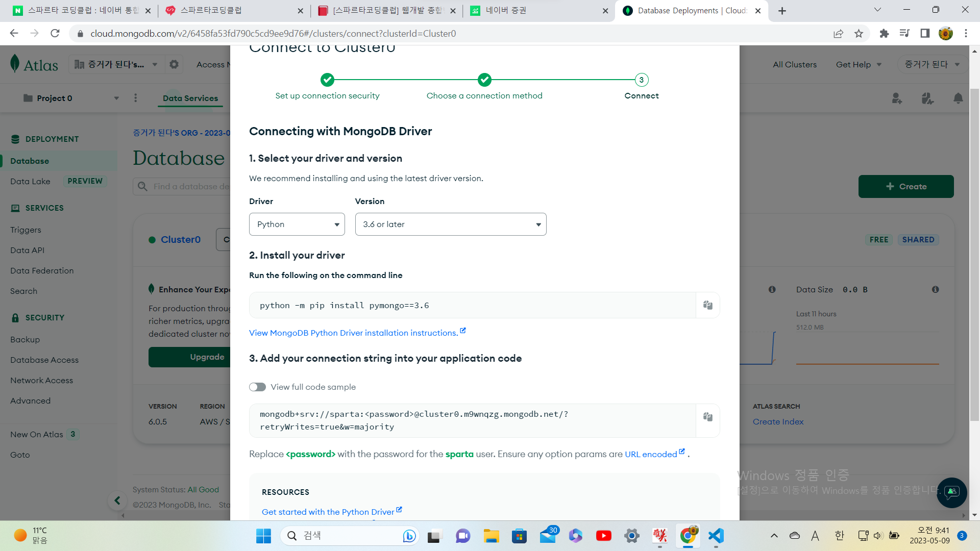
Task: Open a new browser tab
Action: 782,11
